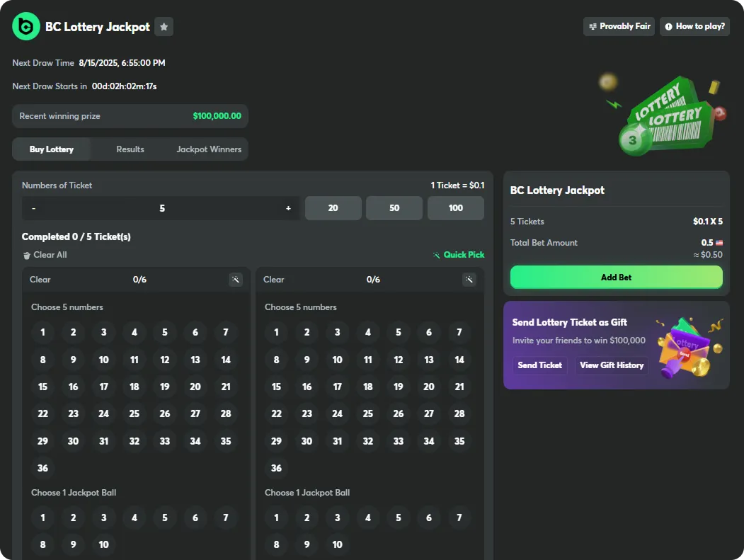Pick number 33 on the second ticket
Viewport: 744px width, 560px height.
pos(399,441)
